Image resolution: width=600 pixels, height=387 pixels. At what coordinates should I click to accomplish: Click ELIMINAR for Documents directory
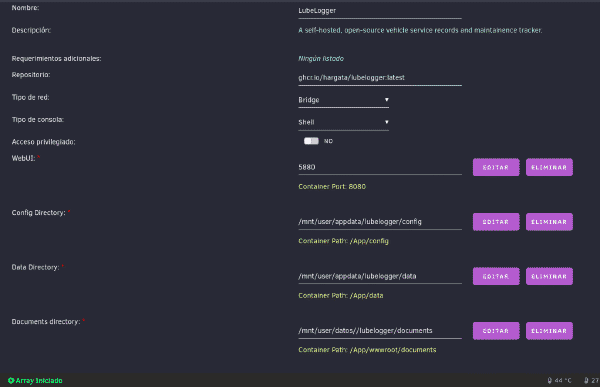pos(549,331)
